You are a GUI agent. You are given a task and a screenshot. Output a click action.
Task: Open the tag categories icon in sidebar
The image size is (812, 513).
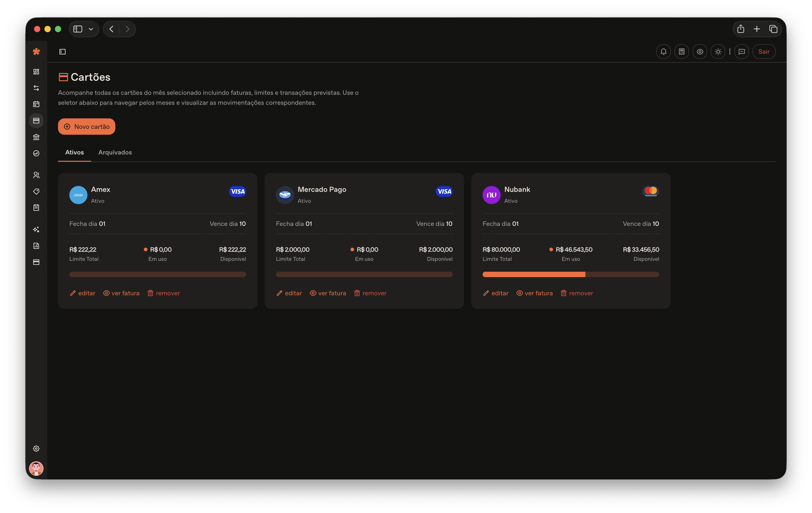click(36, 191)
